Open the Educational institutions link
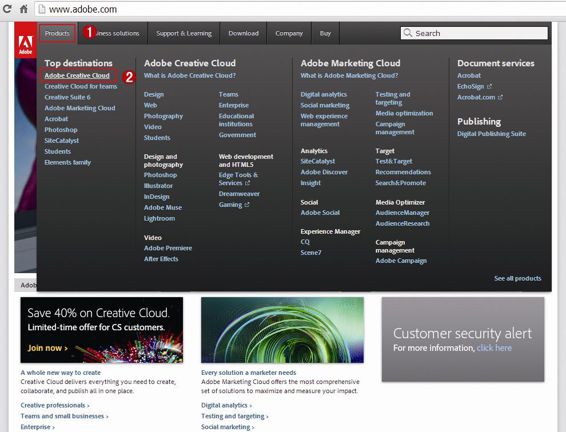Screen dimensions: 566x432 pos(236,120)
